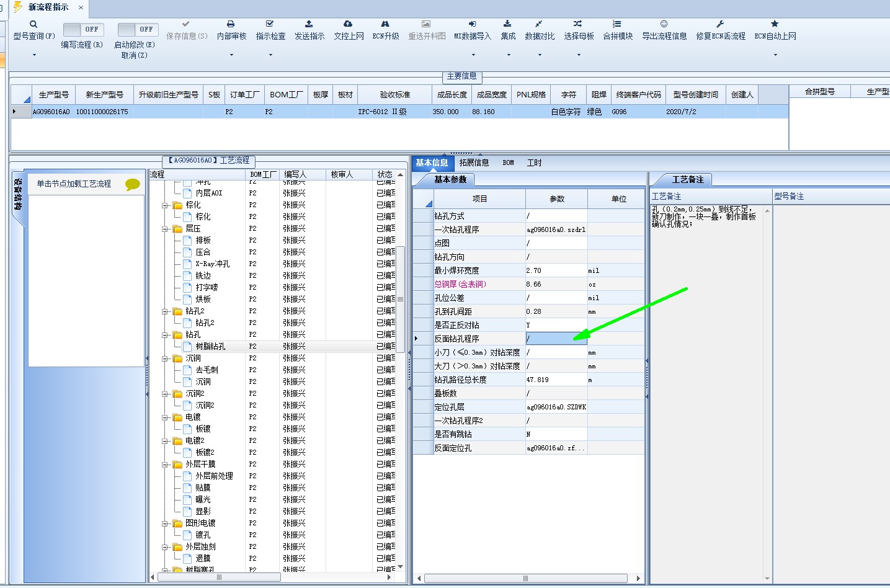Collapse the 钻孔2 tree node
890x588 pixels.
(x=166, y=311)
